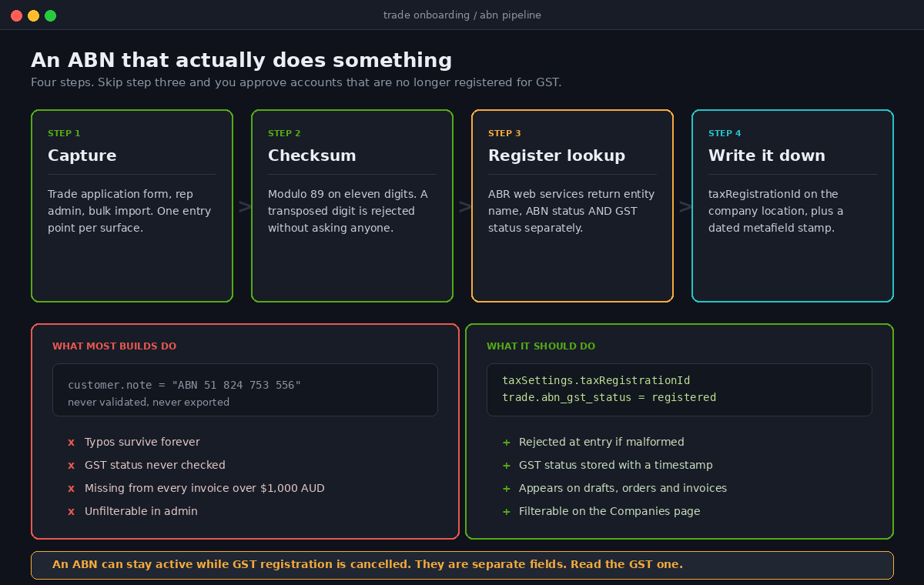
Task: Click the 'Unfilterable in admin' item
Action: 141,511
